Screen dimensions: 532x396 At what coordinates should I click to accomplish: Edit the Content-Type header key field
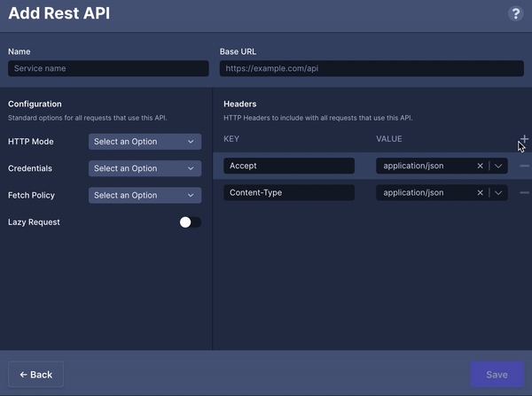288,192
